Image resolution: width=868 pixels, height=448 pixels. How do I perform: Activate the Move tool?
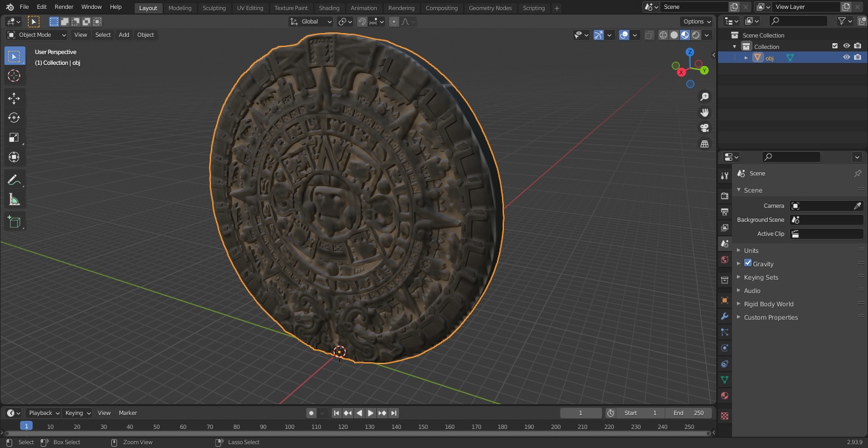pyautogui.click(x=14, y=98)
